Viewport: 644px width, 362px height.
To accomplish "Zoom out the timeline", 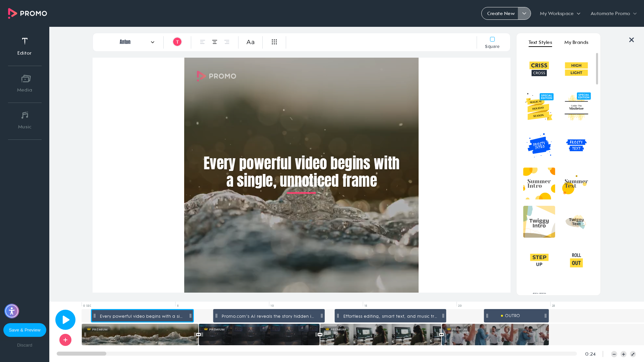I will [614, 354].
